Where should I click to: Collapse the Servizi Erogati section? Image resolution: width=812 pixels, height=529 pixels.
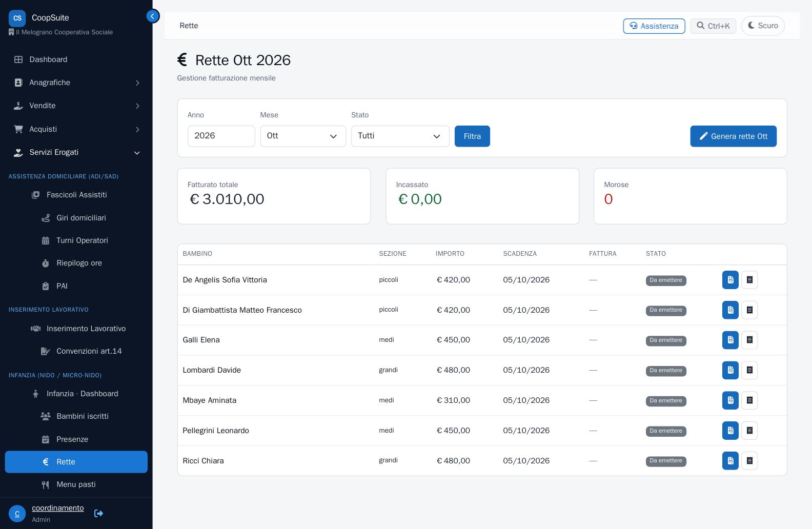pyautogui.click(x=76, y=152)
